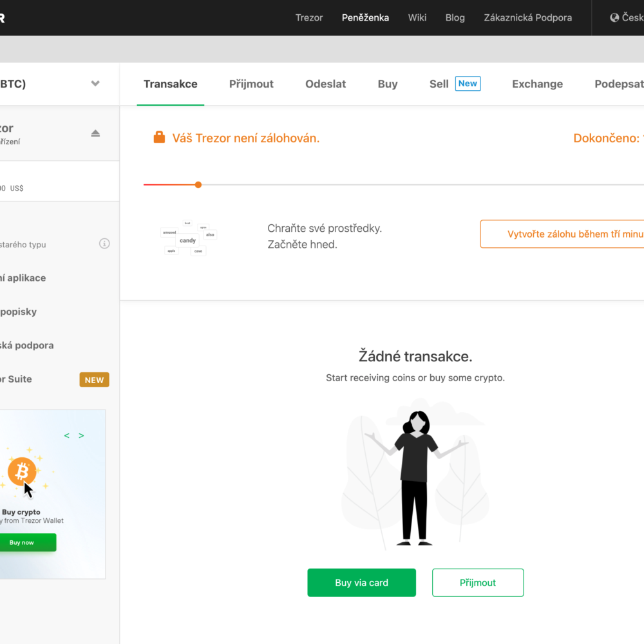This screenshot has height=644, width=644.
Task: Open the Přijmout tab
Action: [251, 84]
